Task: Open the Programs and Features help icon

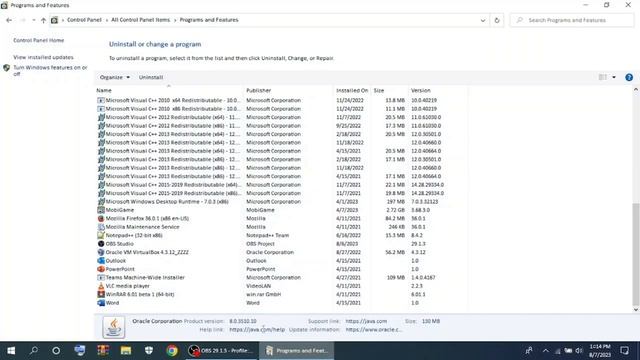Action: [x=629, y=77]
